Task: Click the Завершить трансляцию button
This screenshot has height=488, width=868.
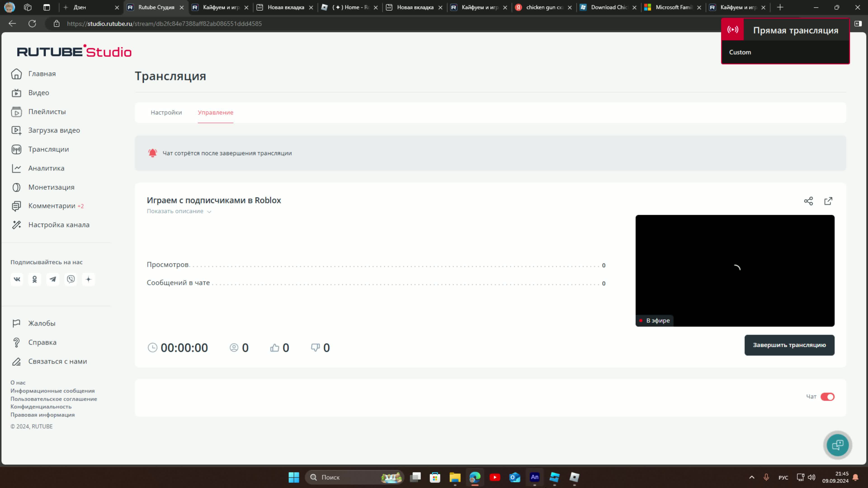Action: click(789, 345)
